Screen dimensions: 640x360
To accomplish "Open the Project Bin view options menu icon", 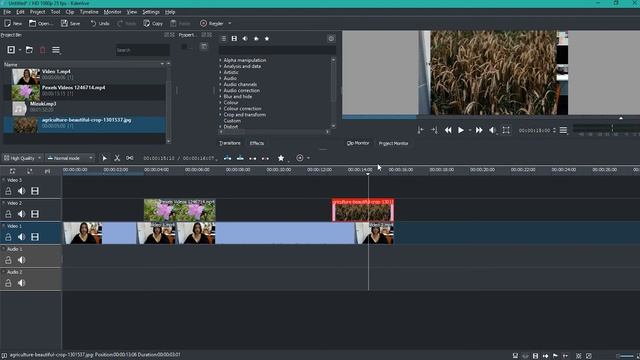I will click(56, 50).
